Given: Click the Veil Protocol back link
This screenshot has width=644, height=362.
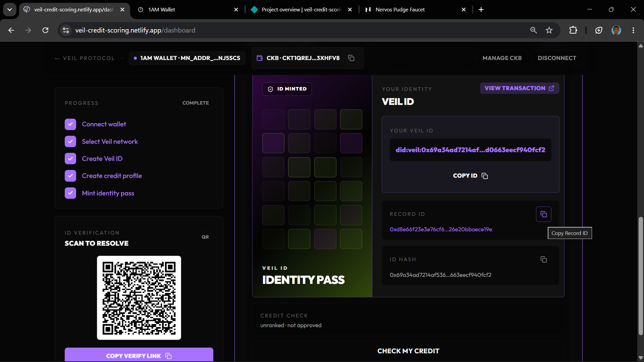Looking at the screenshot, I should coord(85,58).
